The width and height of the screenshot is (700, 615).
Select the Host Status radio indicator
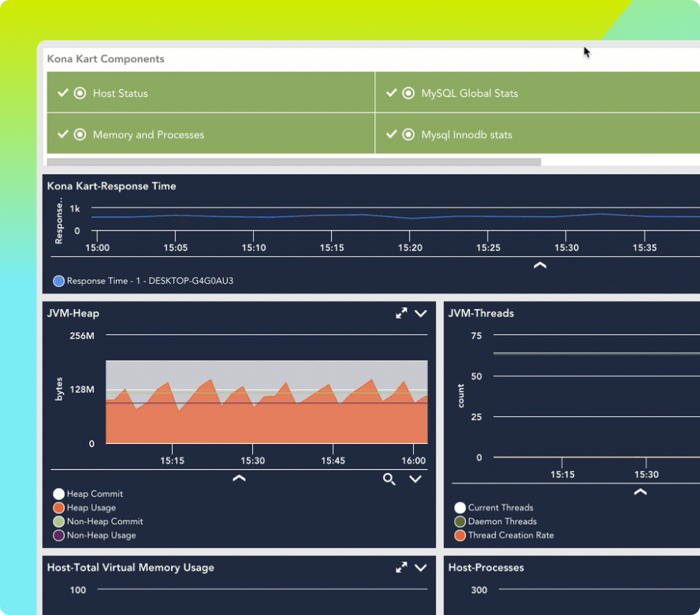[x=80, y=93]
